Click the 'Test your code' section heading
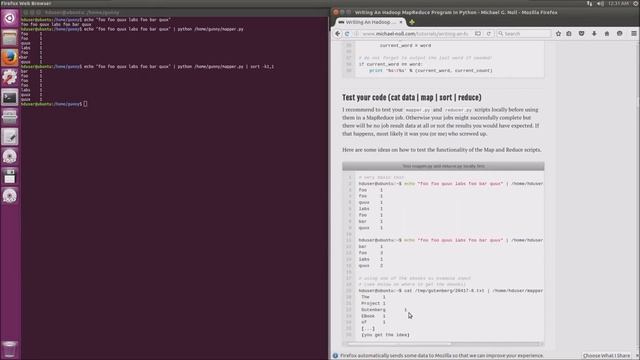640x360 pixels. pyautogui.click(x=412, y=98)
